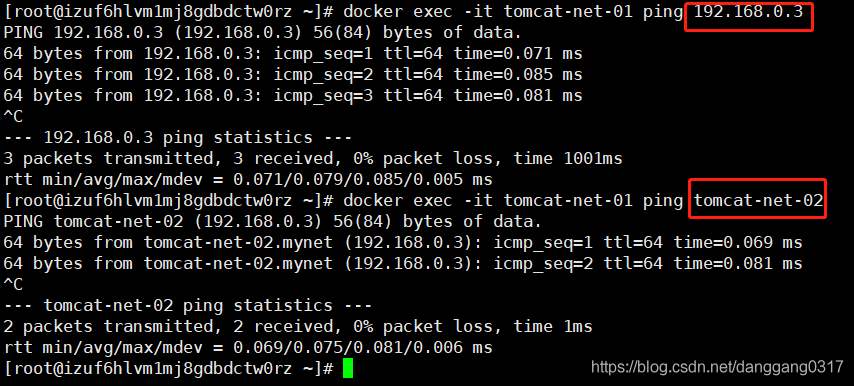Click the red-boxed tomcat-net-02 hostname
Image resolution: width=854 pixels, height=386 pixels.
pyautogui.click(x=758, y=200)
